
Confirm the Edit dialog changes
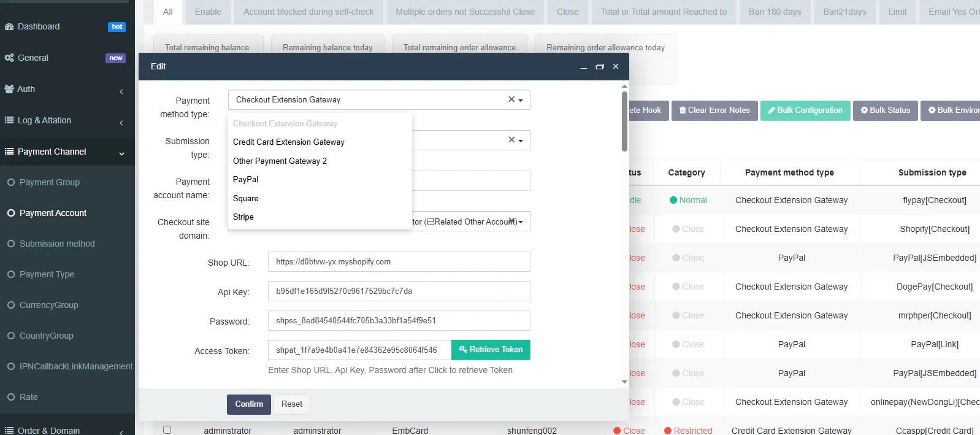click(249, 404)
